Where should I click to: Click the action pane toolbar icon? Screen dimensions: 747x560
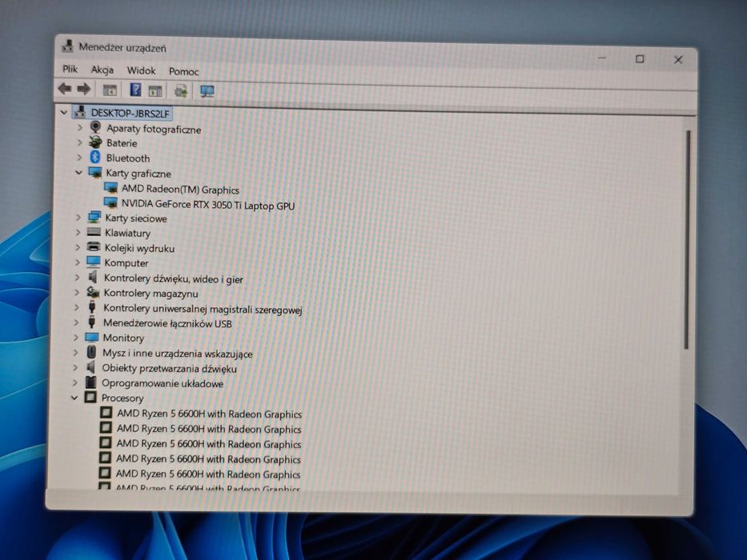(155, 90)
